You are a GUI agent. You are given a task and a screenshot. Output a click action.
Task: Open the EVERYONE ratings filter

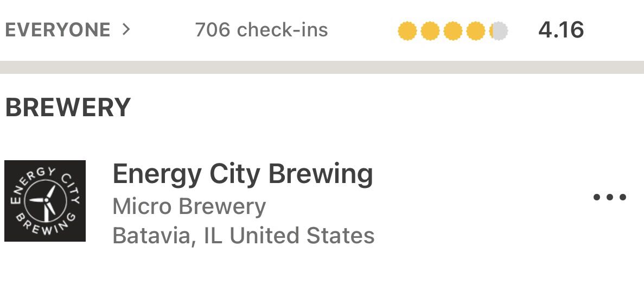point(58,30)
